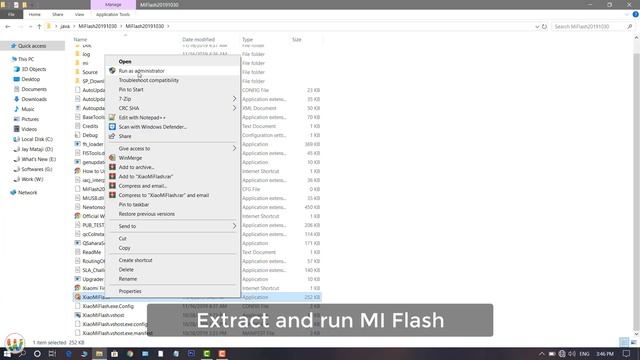Select the Source folder row

pyautogui.click(x=90, y=72)
